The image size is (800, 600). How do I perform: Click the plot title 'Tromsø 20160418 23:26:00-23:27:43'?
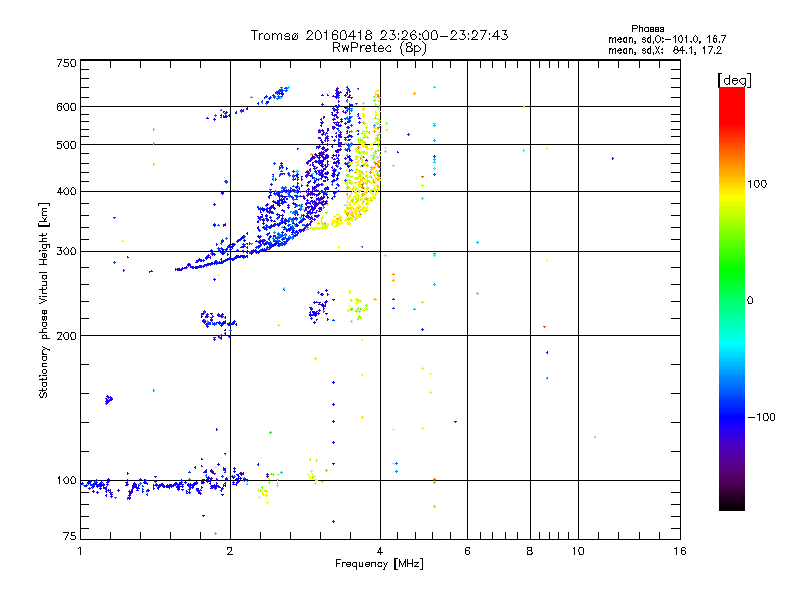pos(379,35)
